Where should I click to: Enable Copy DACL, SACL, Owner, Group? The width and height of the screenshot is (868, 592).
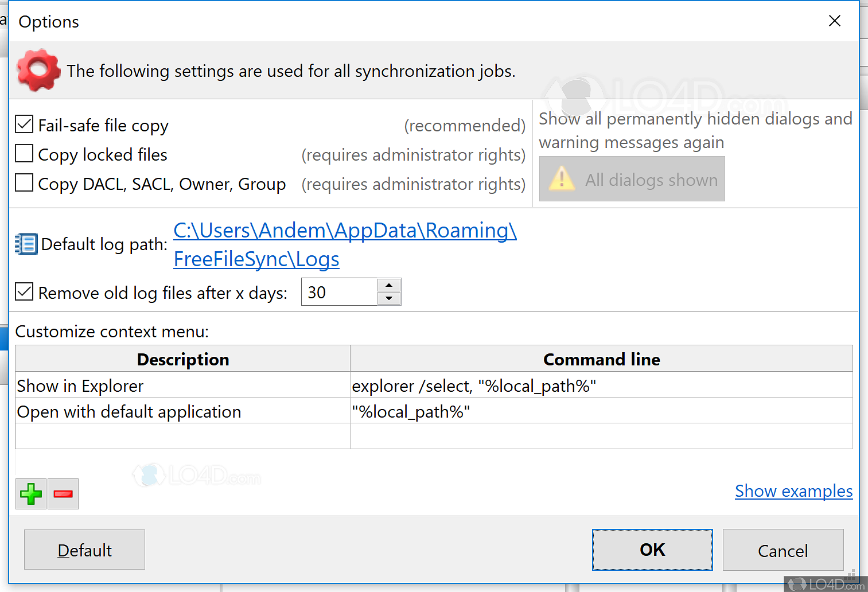point(24,182)
